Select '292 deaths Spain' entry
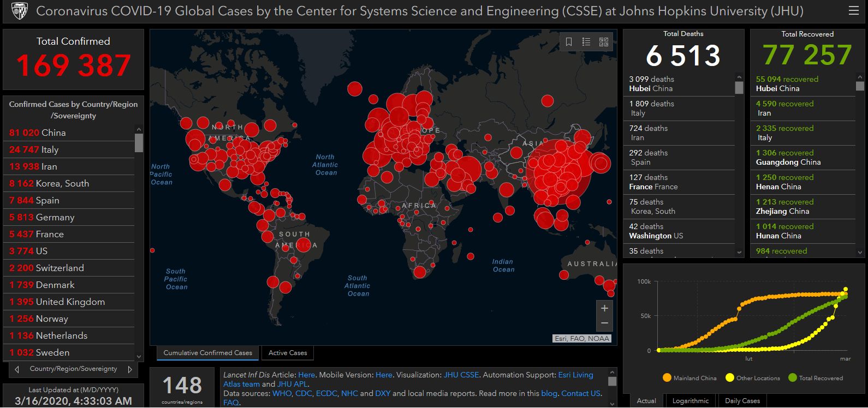This screenshot has width=868, height=408. pyautogui.click(x=679, y=158)
